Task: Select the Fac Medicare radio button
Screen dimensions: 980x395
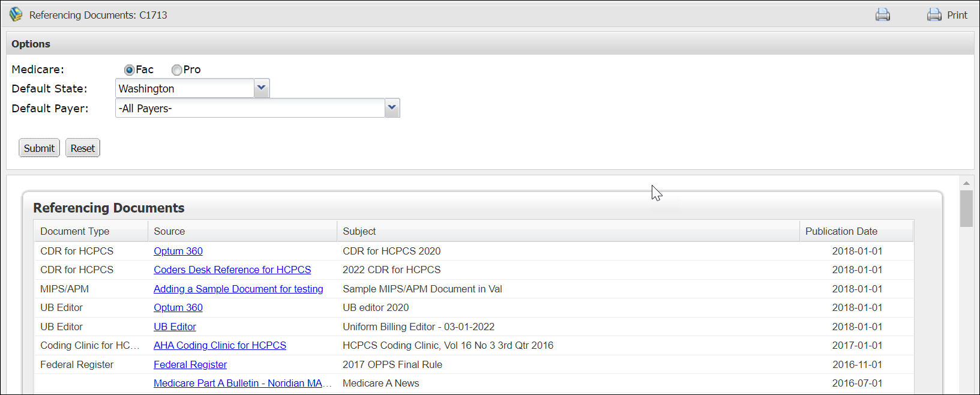Action: (x=129, y=70)
